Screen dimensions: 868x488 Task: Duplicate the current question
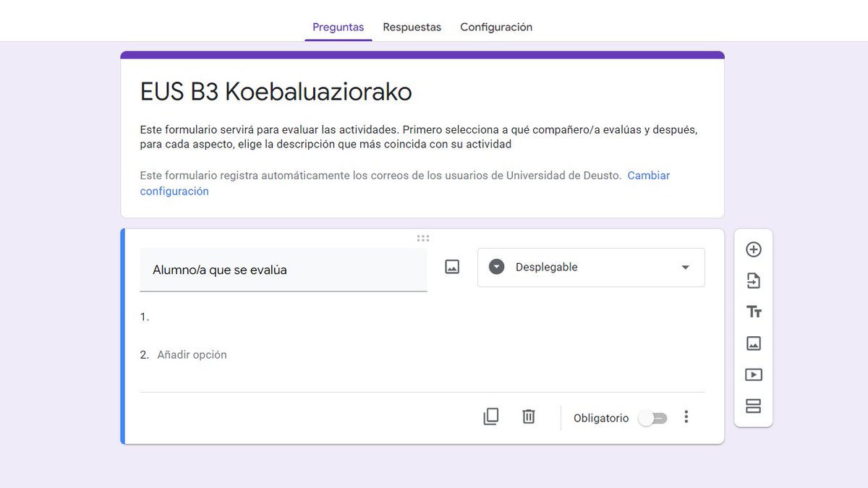[490, 416]
